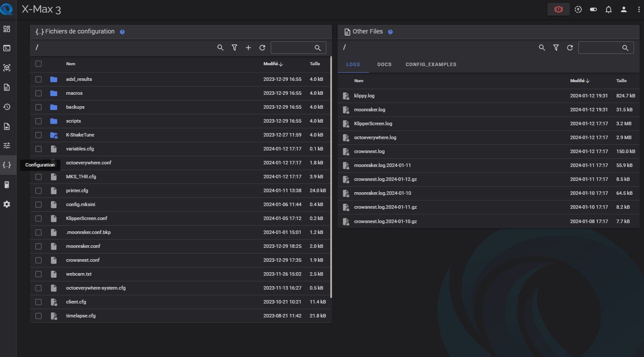Viewport: 644px width, 357px height.
Task: Open the Console sidebar icon
Action: [7, 48]
